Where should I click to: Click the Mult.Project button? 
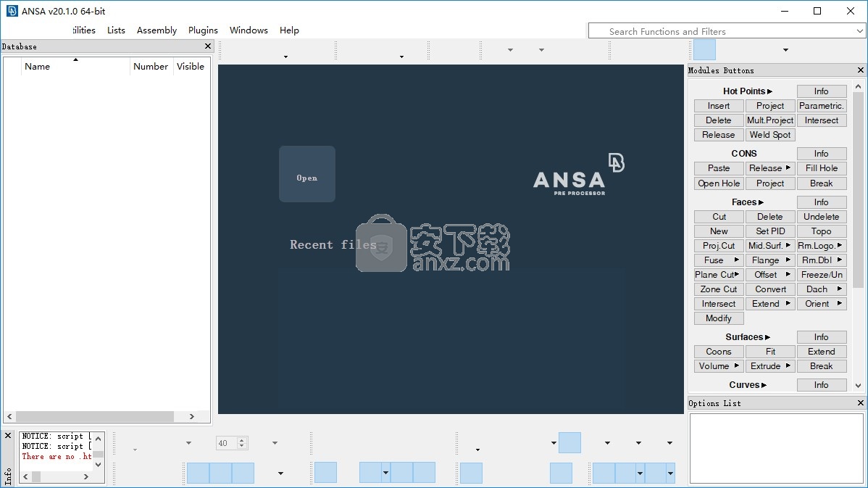tap(770, 120)
